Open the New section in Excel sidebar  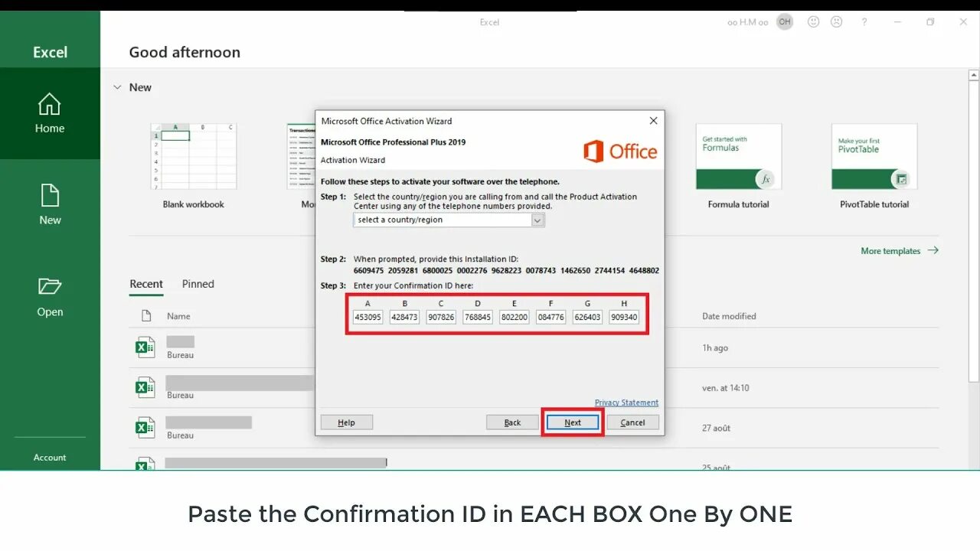pos(50,204)
